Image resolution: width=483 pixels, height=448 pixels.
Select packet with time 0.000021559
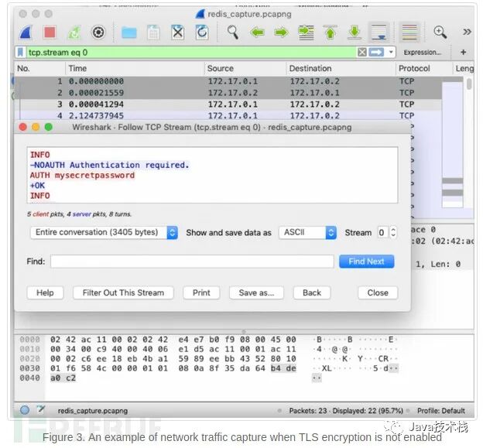click(x=228, y=93)
